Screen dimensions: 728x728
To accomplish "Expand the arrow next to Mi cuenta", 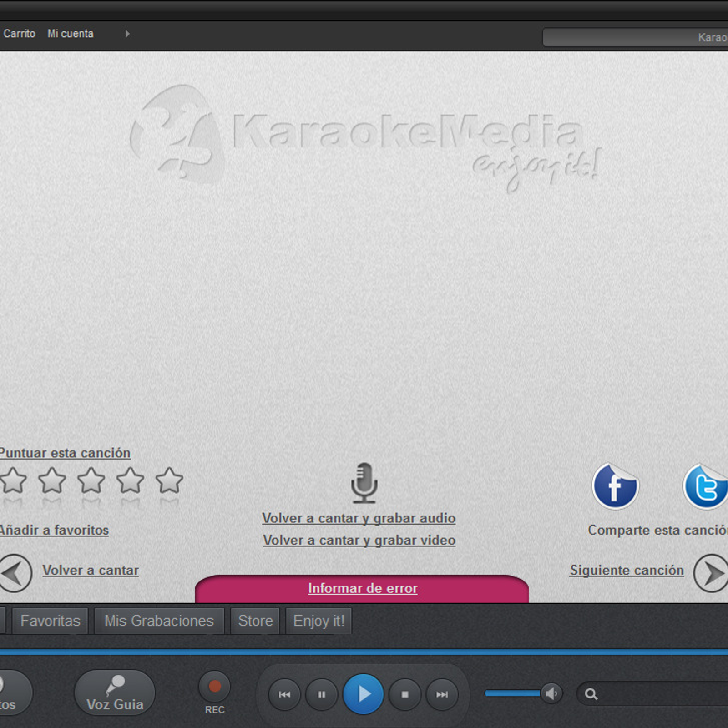I will (x=127, y=34).
